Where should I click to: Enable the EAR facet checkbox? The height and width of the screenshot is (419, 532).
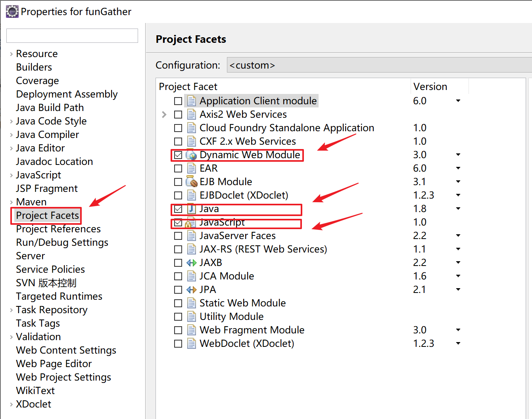pyautogui.click(x=178, y=168)
